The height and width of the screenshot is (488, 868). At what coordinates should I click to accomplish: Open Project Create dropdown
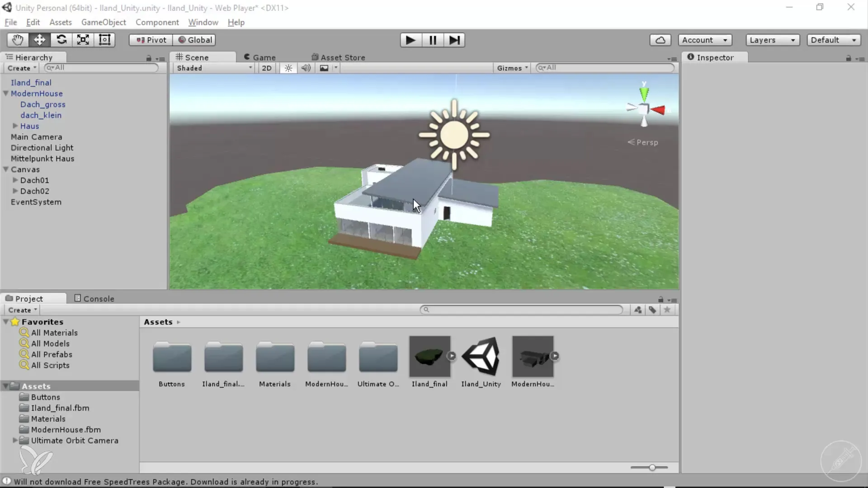pyautogui.click(x=22, y=310)
